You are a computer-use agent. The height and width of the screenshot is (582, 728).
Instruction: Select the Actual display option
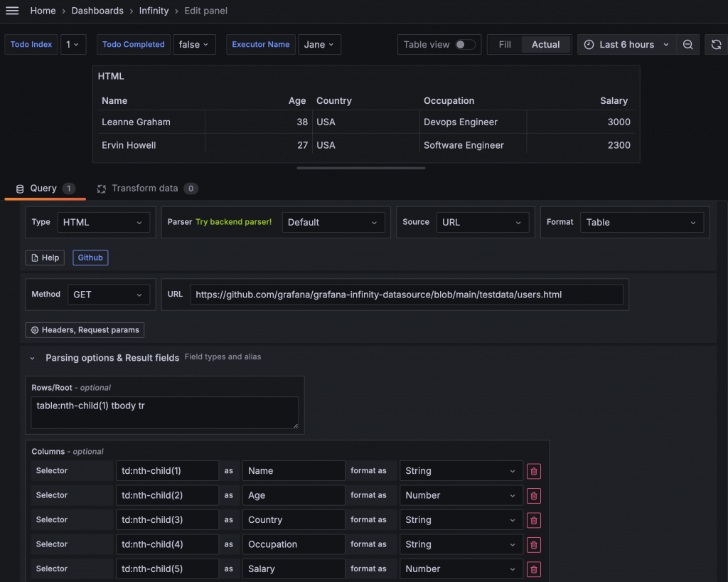pyautogui.click(x=545, y=45)
